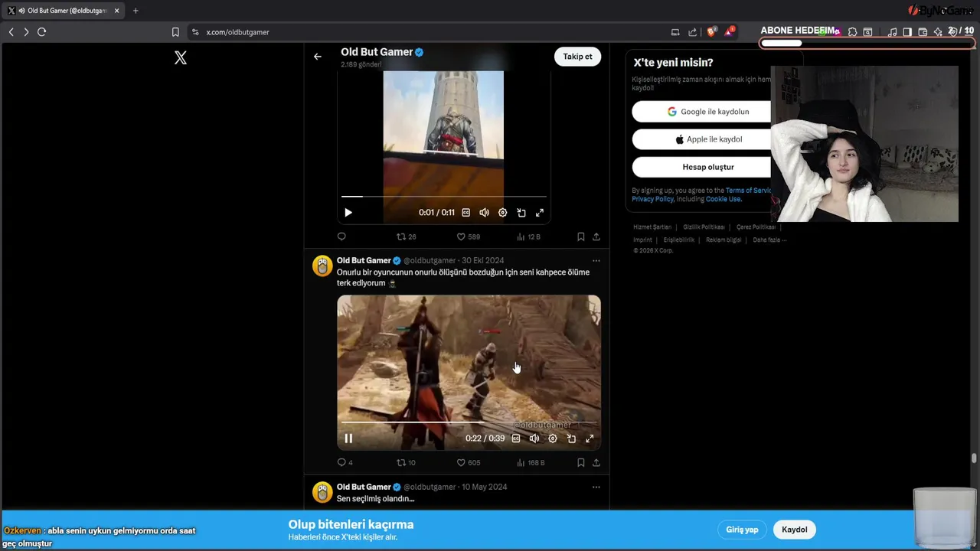Enter fullscreen on the 0:39 video

pos(590,439)
